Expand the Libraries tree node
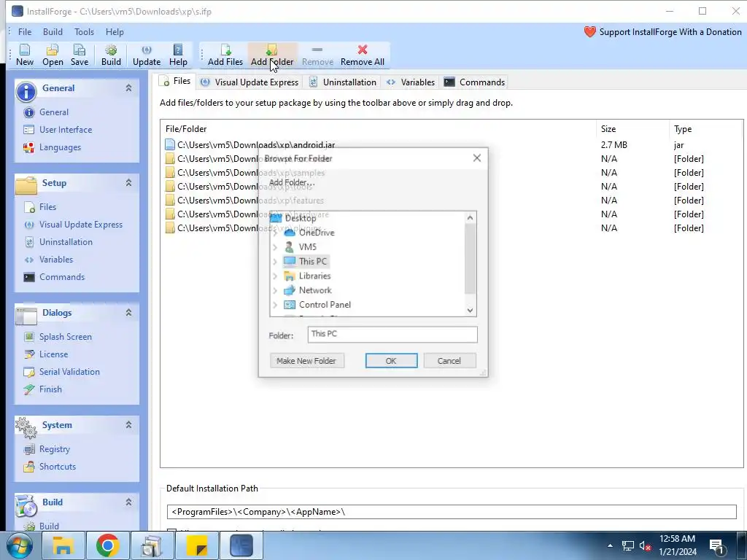This screenshot has width=747, height=560. [275, 276]
